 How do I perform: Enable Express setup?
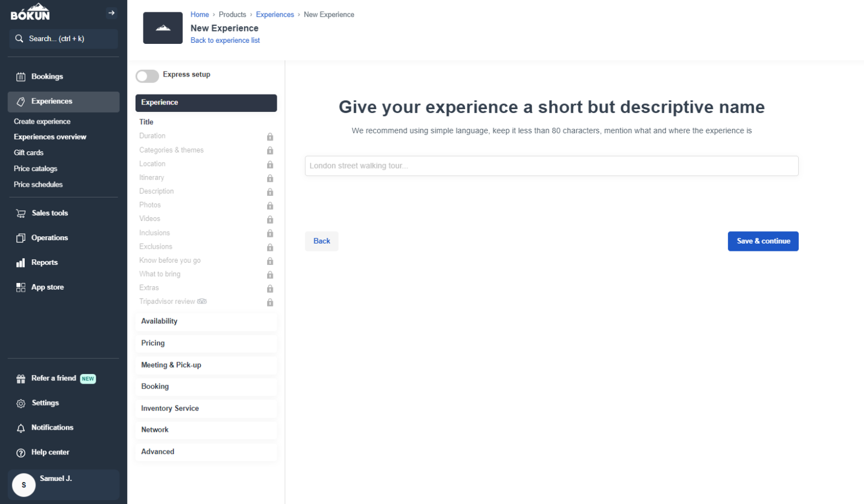point(147,76)
